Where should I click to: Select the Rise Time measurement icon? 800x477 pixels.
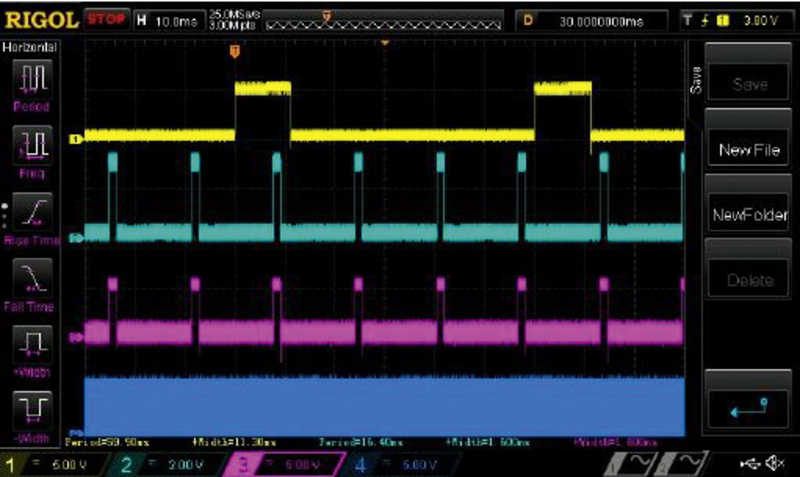point(32,212)
